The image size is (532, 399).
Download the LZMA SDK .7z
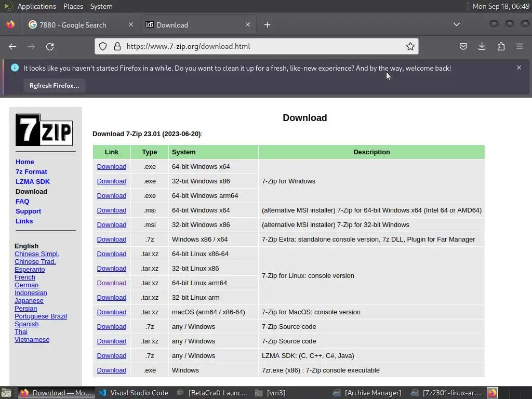(112, 356)
